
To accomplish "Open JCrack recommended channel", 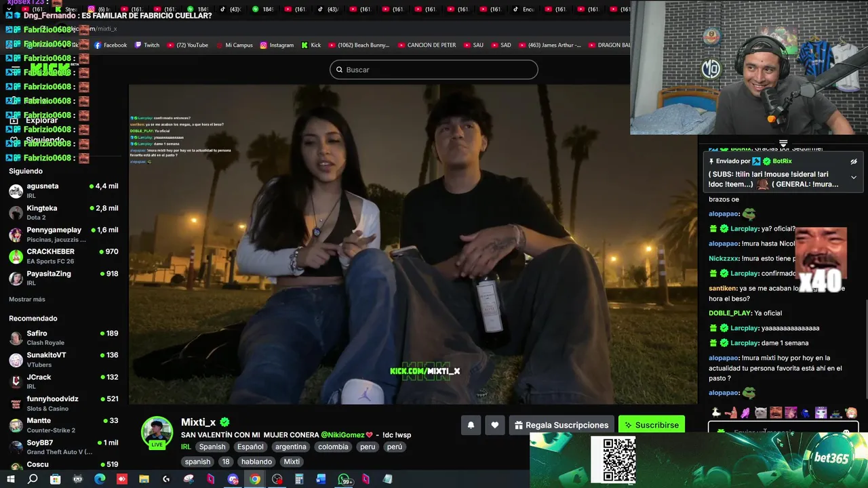I will tap(63, 382).
